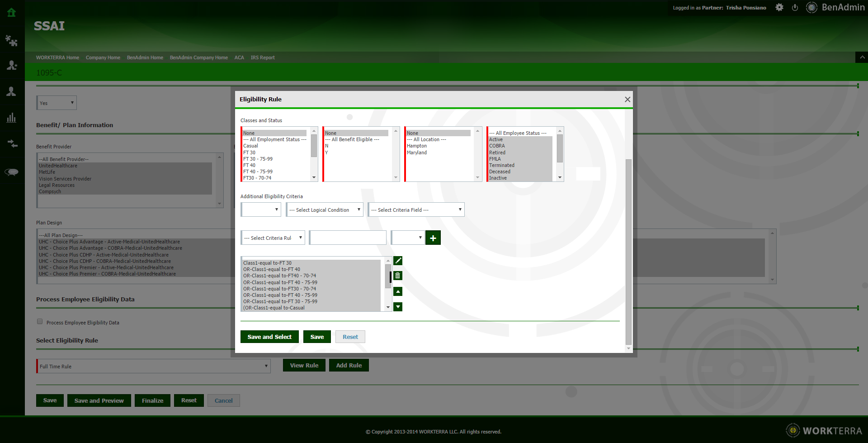Close the Eligibility Rule dialog
Viewport: 868px width, 443px height.
tap(627, 100)
